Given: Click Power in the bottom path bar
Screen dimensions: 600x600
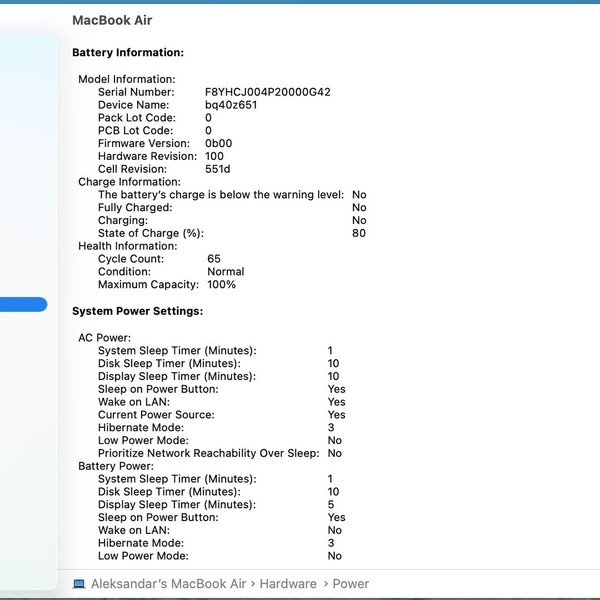Looking at the screenshot, I should click(351, 584).
